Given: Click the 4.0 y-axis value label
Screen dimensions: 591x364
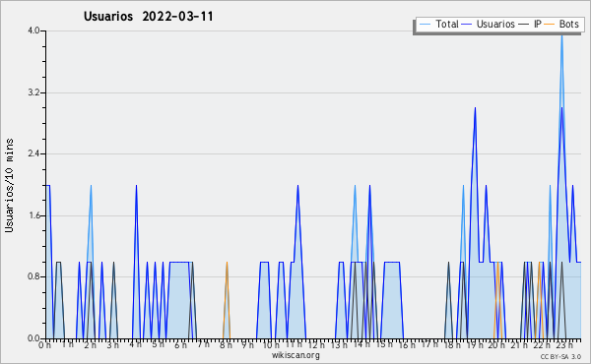Looking at the screenshot, I should click(33, 30).
